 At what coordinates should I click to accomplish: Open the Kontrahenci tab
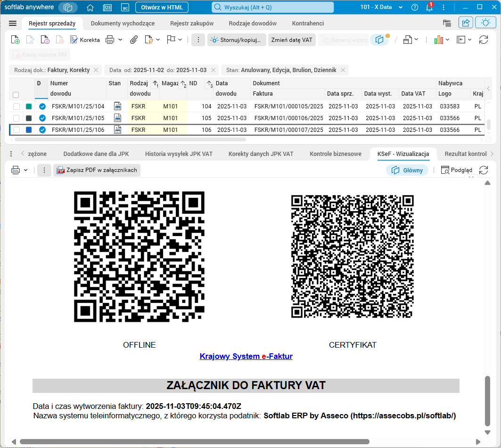tap(308, 23)
